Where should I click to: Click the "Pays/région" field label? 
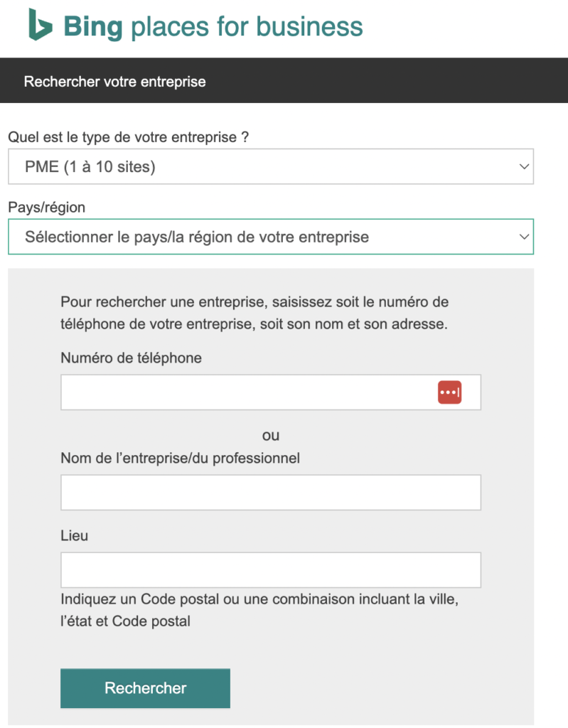point(46,208)
